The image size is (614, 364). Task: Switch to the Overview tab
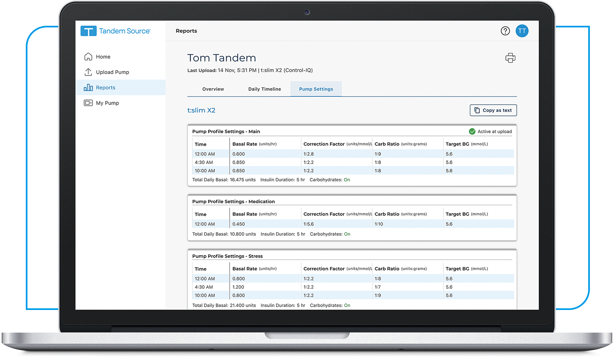(213, 89)
